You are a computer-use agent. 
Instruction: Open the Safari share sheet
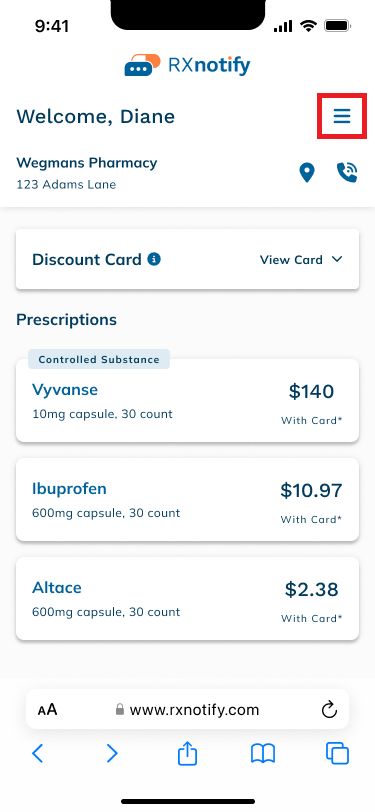tap(188, 753)
